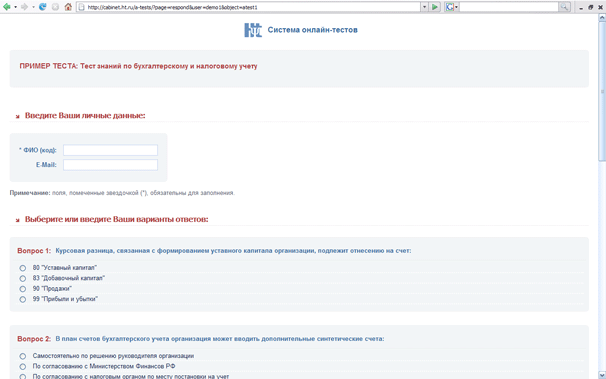Click the browser search text box

[509, 7]
